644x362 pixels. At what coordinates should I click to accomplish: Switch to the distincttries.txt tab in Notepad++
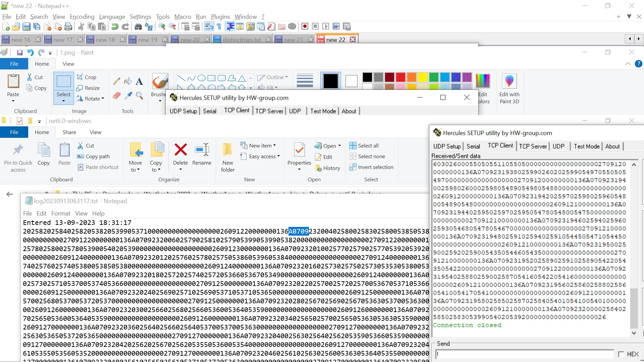[242, 40]
